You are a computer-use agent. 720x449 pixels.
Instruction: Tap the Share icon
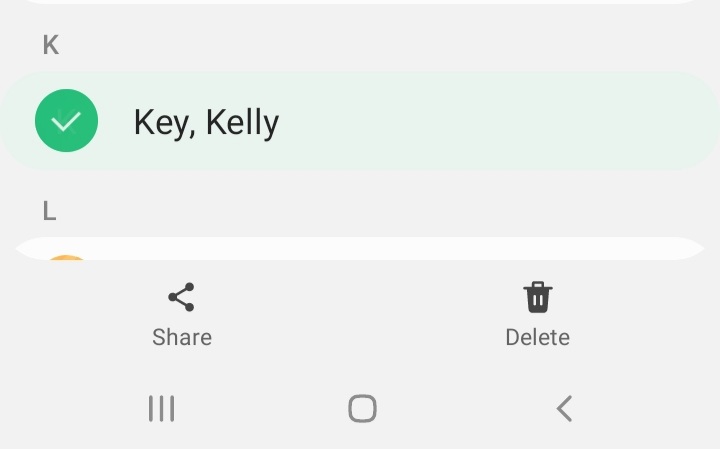click(x=181, y=297)
